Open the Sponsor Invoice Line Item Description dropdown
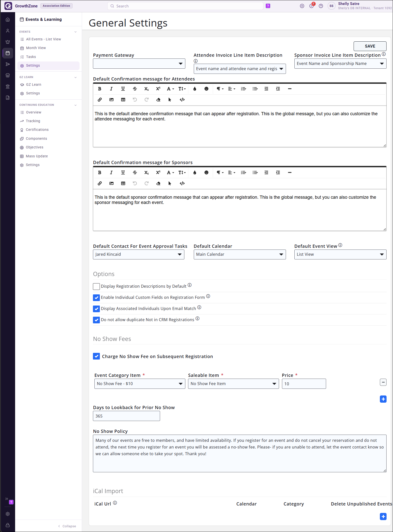Screen dimensions: 393x532 [340, 64]
